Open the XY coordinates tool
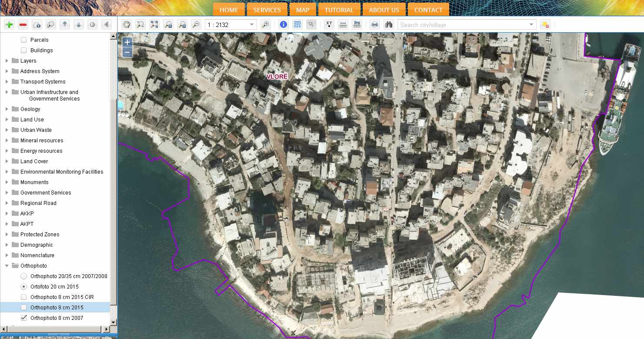The height and width of the screenshot is (339, 644). (329, 25)
